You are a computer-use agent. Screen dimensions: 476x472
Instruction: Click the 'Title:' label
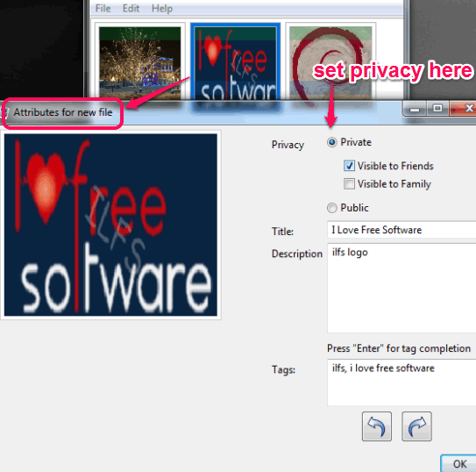point(282,232)
